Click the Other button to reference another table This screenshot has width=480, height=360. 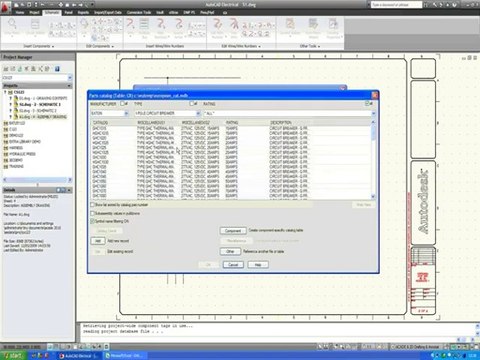click(x=230, y=251)
